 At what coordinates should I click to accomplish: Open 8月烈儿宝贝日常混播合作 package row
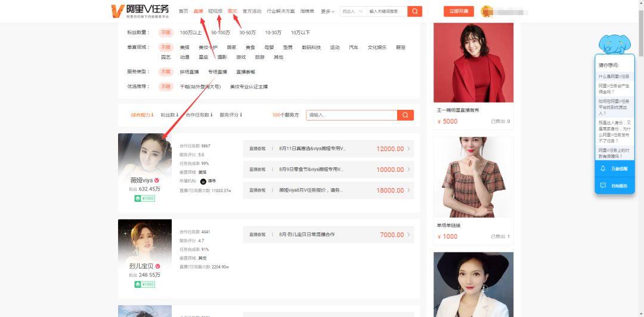(328, 235)
